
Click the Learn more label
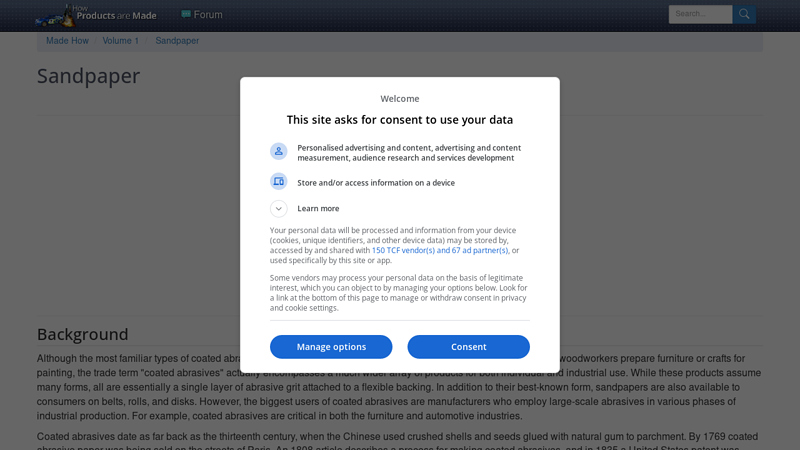[x=318, y=208]
